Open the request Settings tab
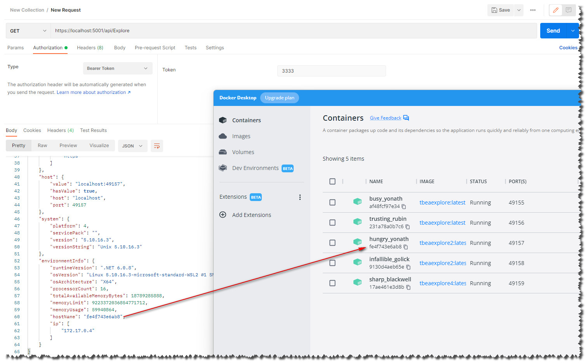The width and height of the screenshot is (588, 364). point(215,48)
